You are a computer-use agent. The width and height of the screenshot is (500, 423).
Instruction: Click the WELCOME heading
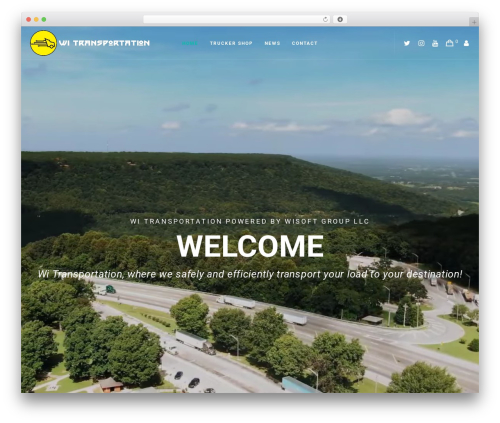coord(250,246)
